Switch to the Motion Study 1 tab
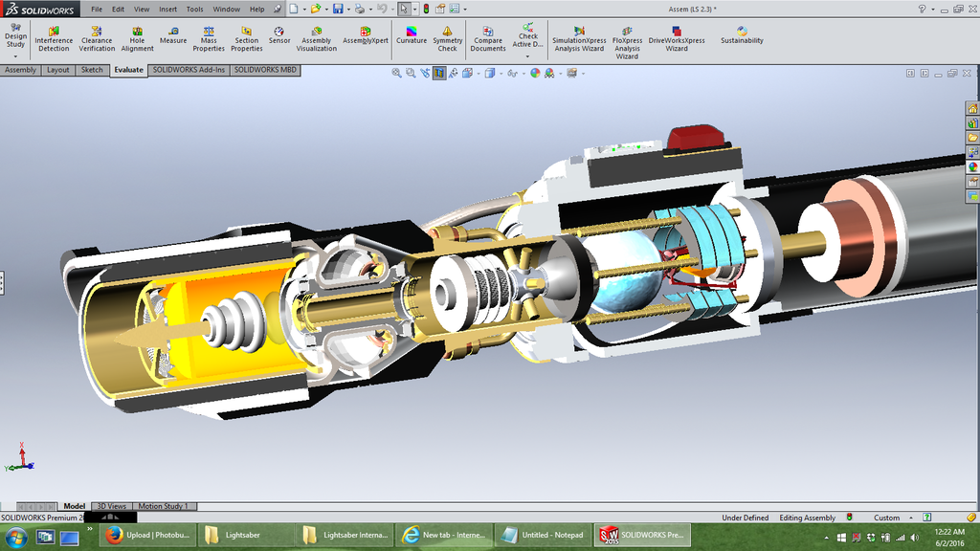Screen dimensions: 980x551 pos(163,506)
